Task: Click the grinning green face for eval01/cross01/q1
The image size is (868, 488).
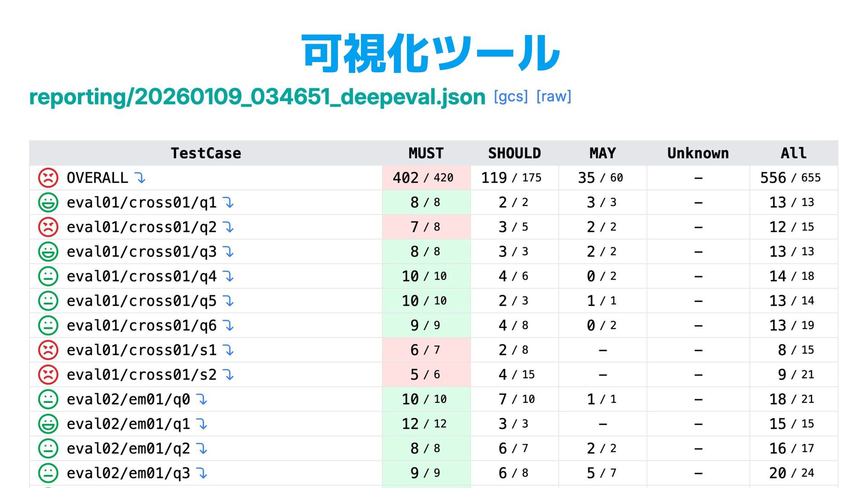Action: 48,202
